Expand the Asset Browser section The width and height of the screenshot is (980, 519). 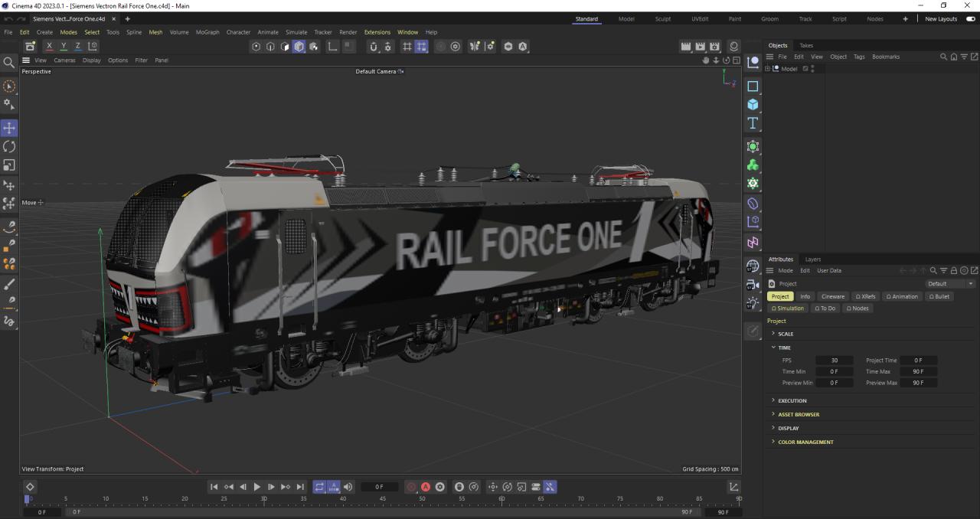click(798, 414)
